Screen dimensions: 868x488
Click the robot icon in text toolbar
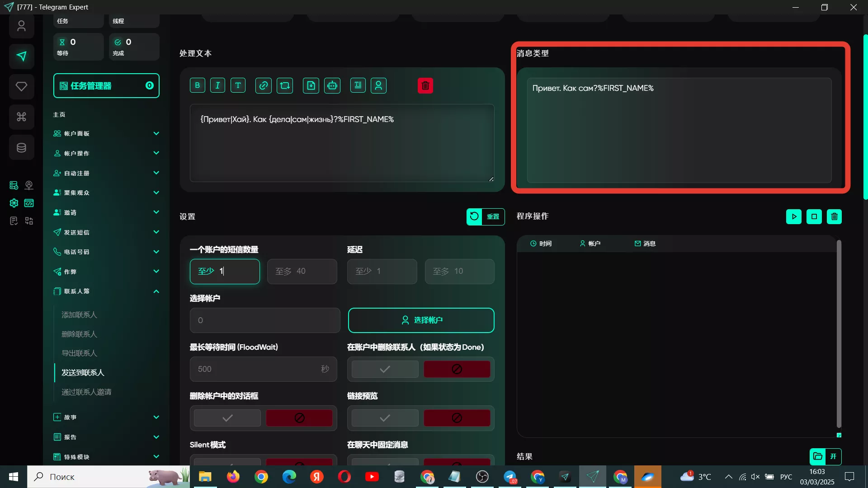[x=332, y=85]
